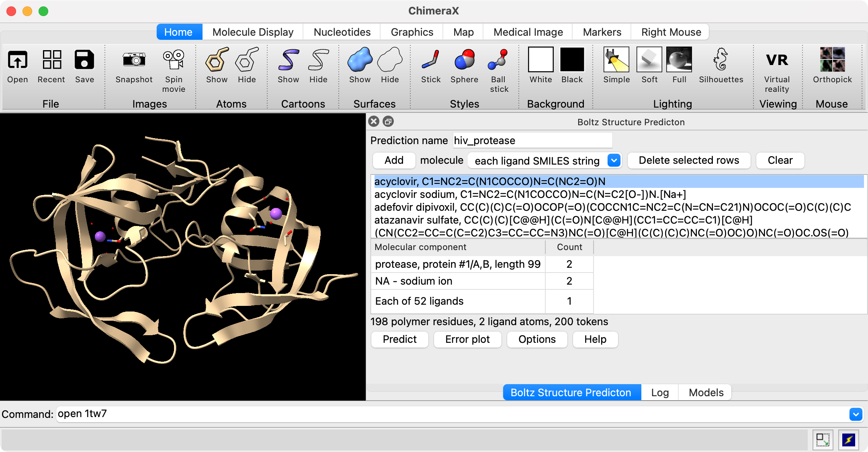Click the Snapshot camera icon
Viewport: 868px width, 452px height.
134,60
